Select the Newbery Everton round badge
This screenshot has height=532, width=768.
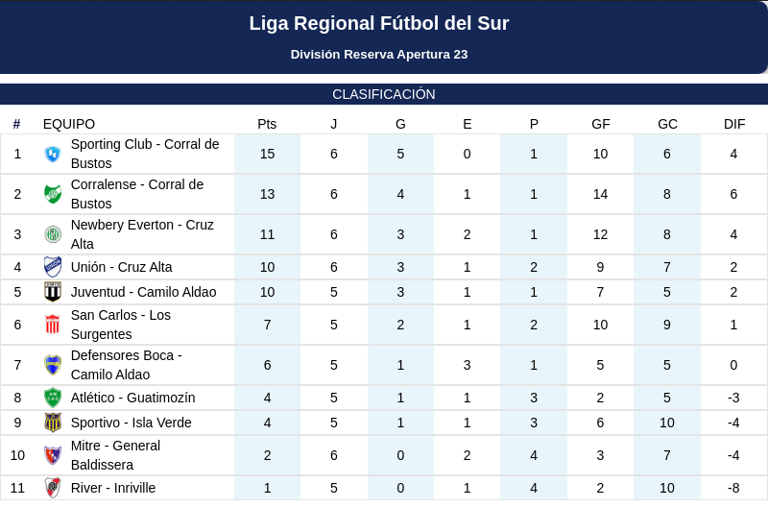53,234
